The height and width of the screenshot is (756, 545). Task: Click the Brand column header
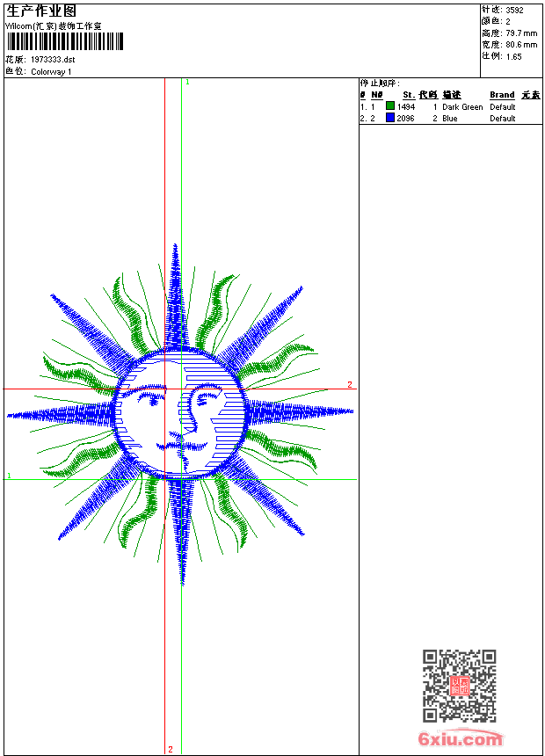click(x=502, y=95)
